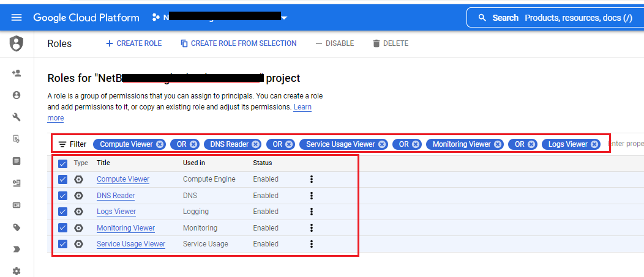
Task: Click the search magnifier icon
Action: tap(482, 18)
